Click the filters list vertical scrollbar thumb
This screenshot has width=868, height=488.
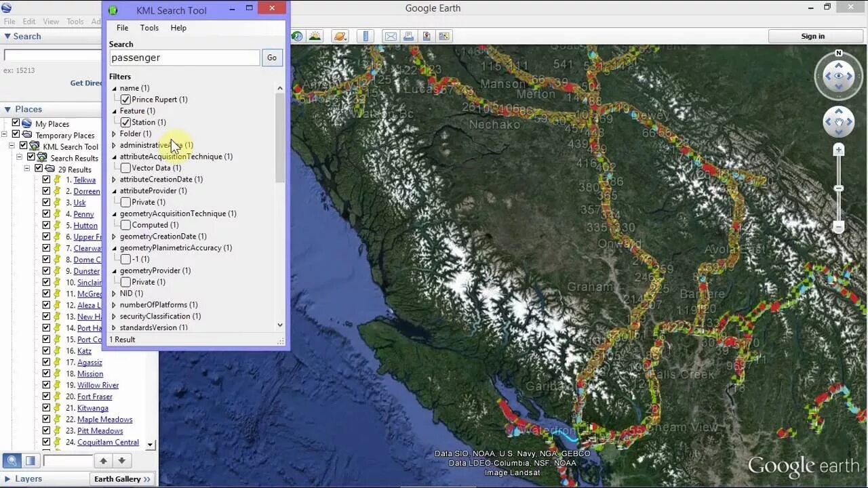click(x=280, y=138)
